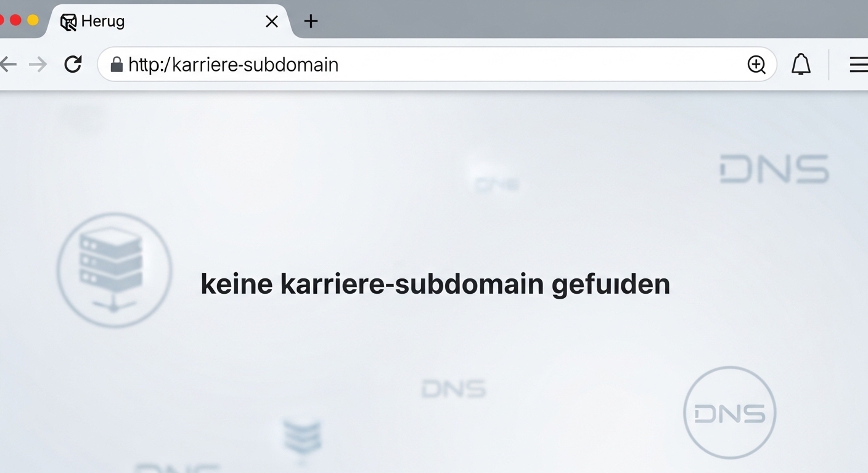868x473 pixels.
Task: Click the server stack circle icon
Action: [114, 270]
